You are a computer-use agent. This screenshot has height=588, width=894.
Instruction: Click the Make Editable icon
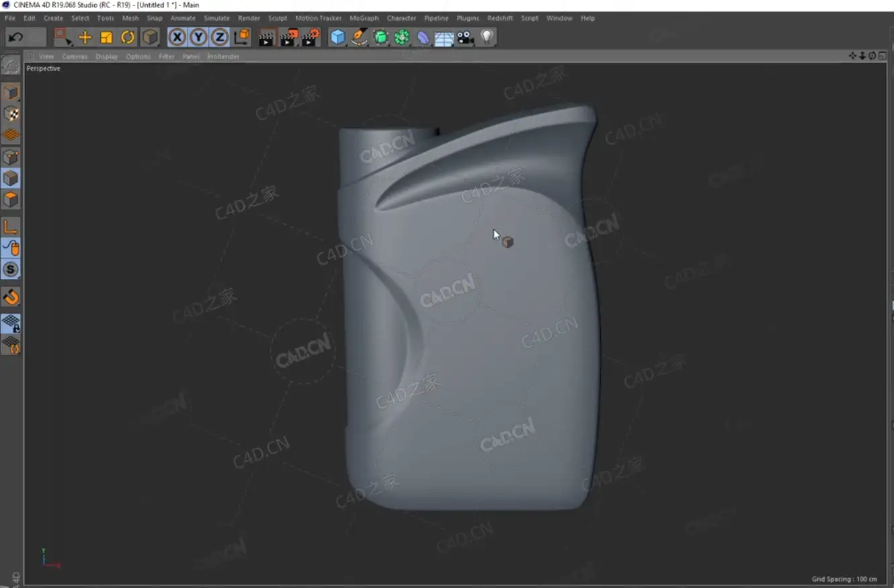pyautogui.click(x=10, y=65)
